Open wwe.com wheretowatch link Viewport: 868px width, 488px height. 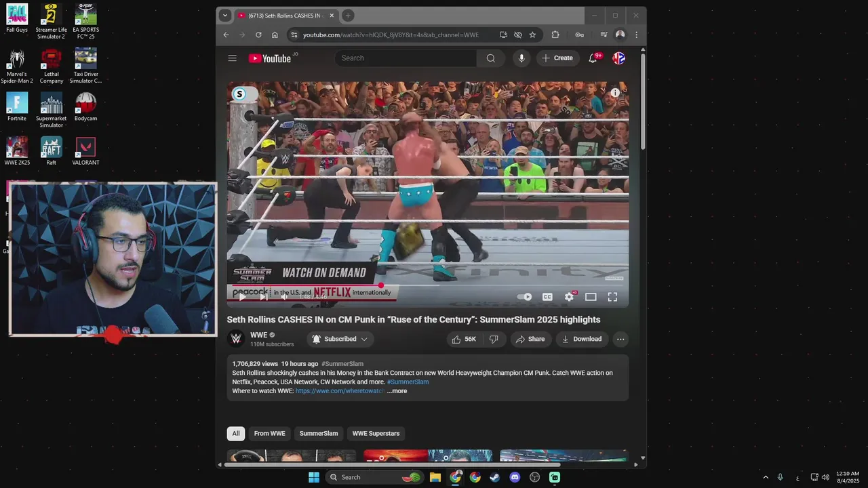pyautogui.click(x=340, y=391)
